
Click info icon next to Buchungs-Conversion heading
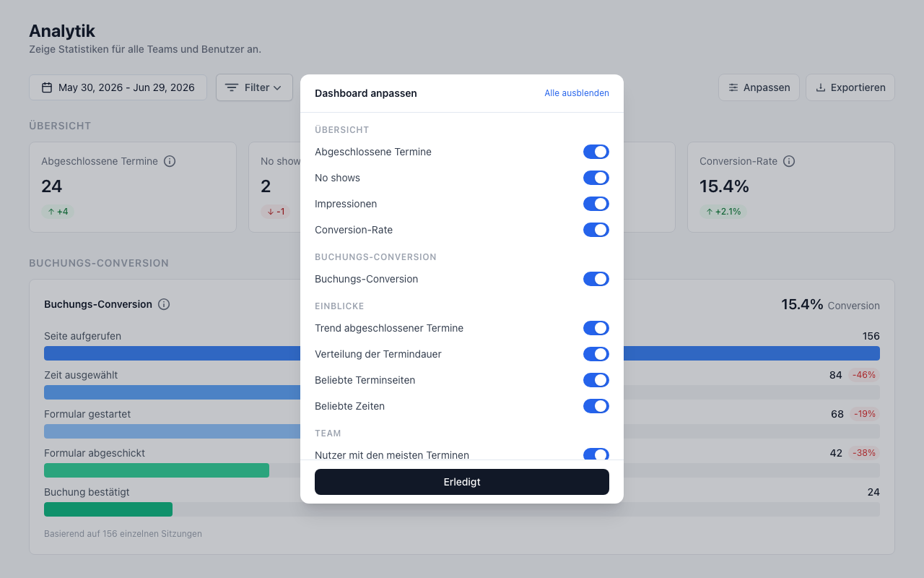(164, 304)
